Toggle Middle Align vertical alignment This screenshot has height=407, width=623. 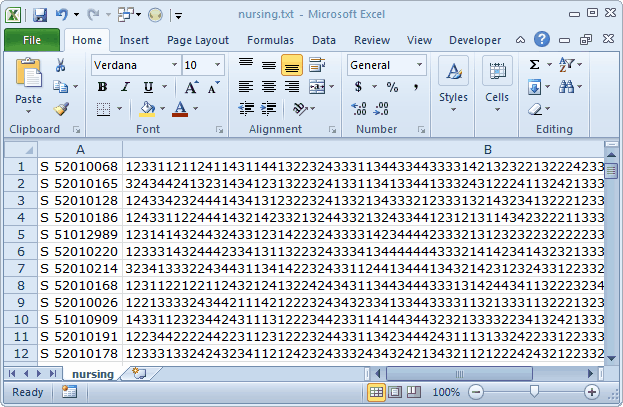click(268, 65)
